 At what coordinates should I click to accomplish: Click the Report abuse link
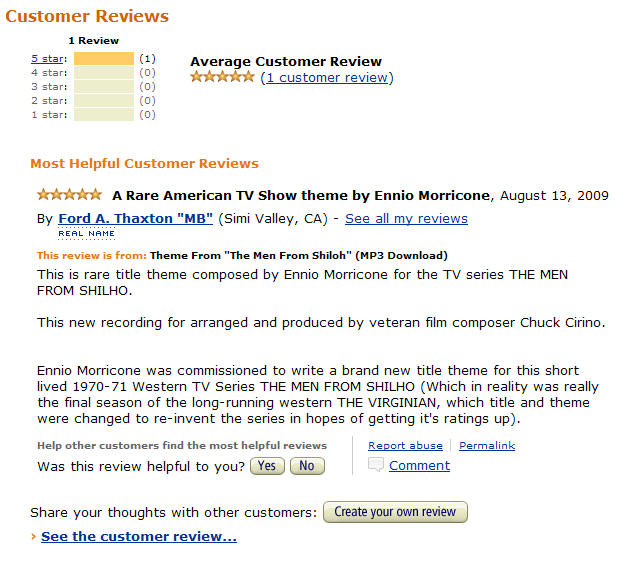(405, 445)
